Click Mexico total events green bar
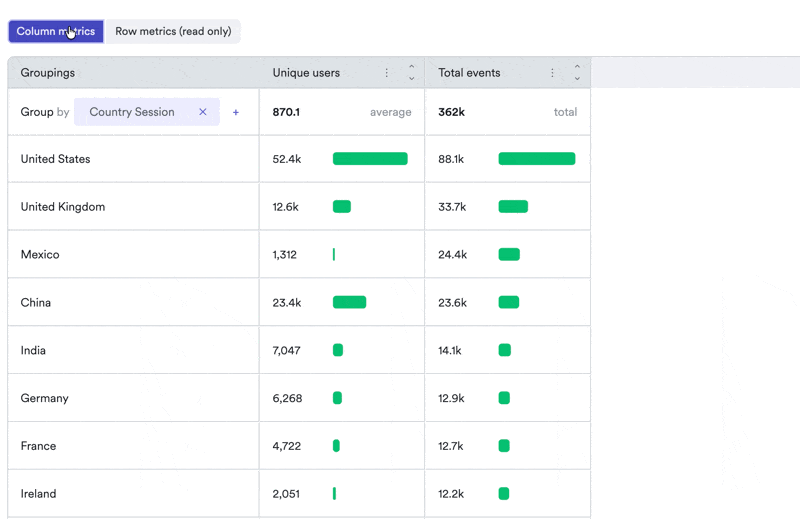 coord(509,254)
